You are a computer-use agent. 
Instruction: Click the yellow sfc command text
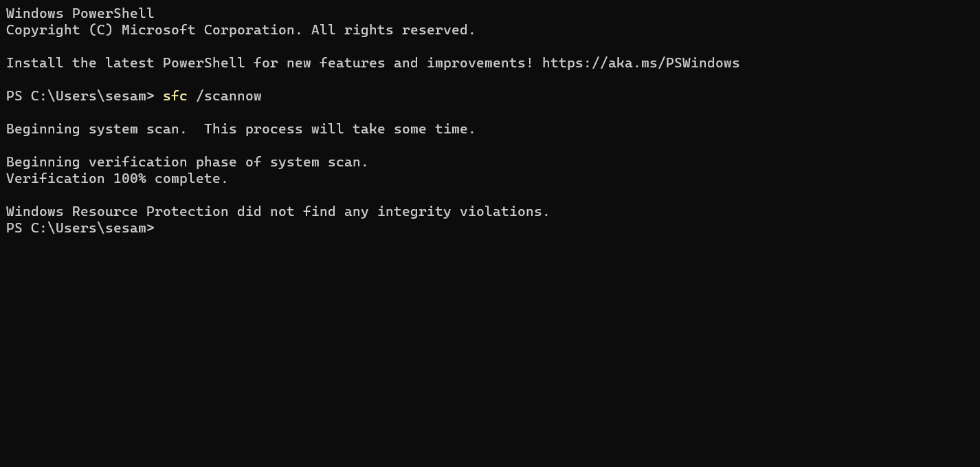pos(175,96)
